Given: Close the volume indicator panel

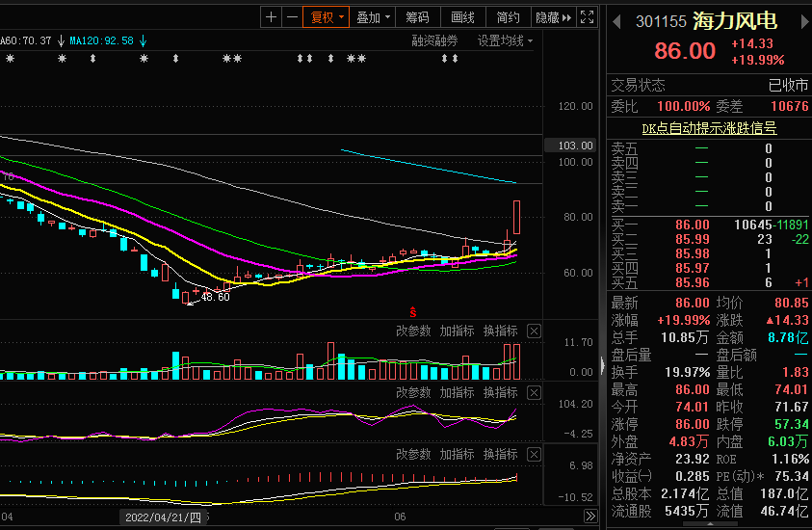Looking at the screenshot, I should pyautogui.click(x=534, y=331).
